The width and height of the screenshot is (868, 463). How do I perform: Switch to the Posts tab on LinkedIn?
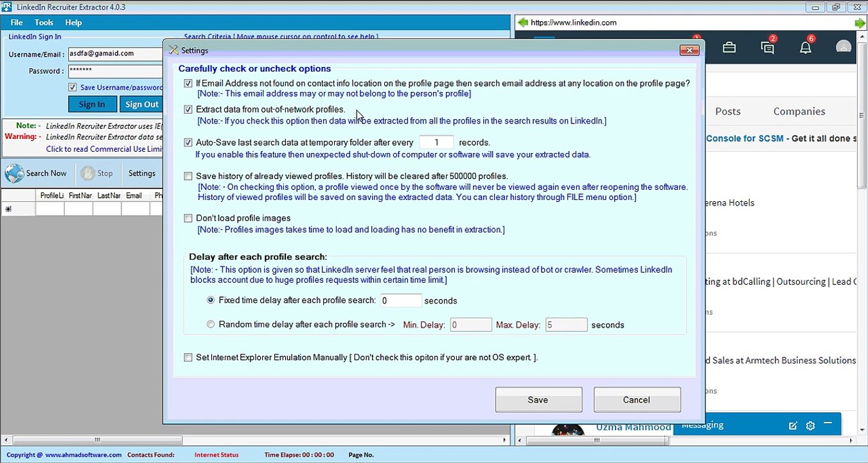point(728,111)
